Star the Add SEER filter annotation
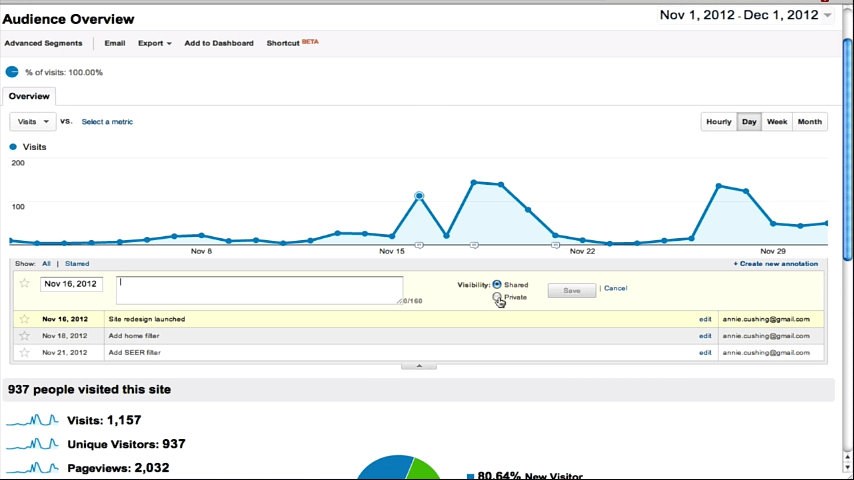The image size is (854, 480). (x=25, y=353)
